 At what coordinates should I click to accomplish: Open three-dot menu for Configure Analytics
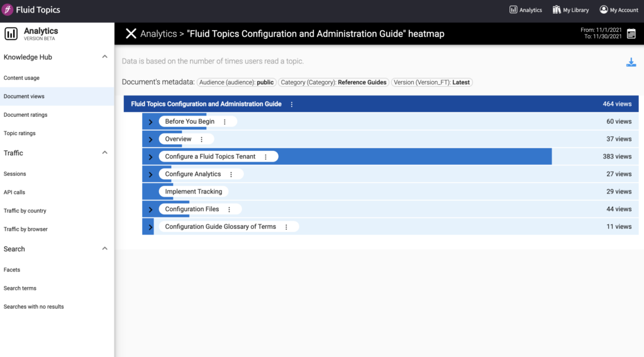(231, 174)
